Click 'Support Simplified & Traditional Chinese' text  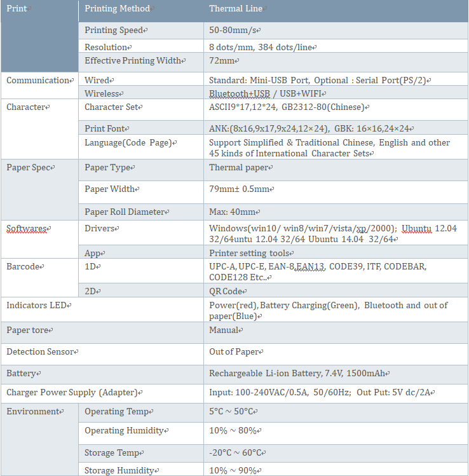pyautogui.click(x=329, y=148)
